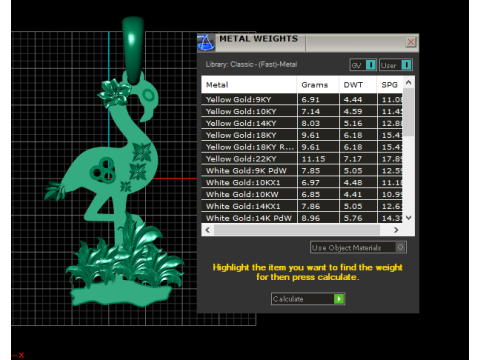Click the 6.91 grams value
This screenshot has height=360, width=480.
coord(310,99)
